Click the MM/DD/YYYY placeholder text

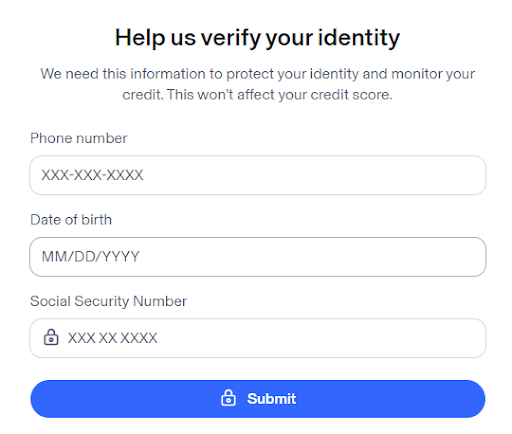90,257
